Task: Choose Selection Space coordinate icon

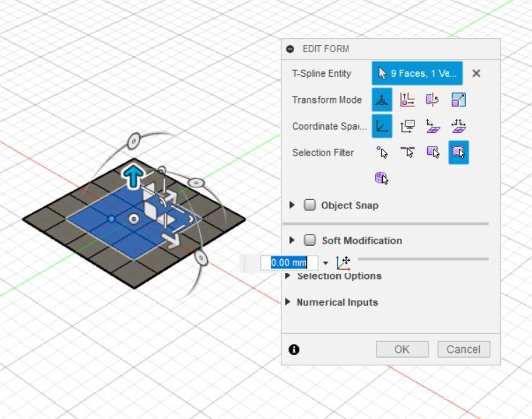Action: (433, 126)
